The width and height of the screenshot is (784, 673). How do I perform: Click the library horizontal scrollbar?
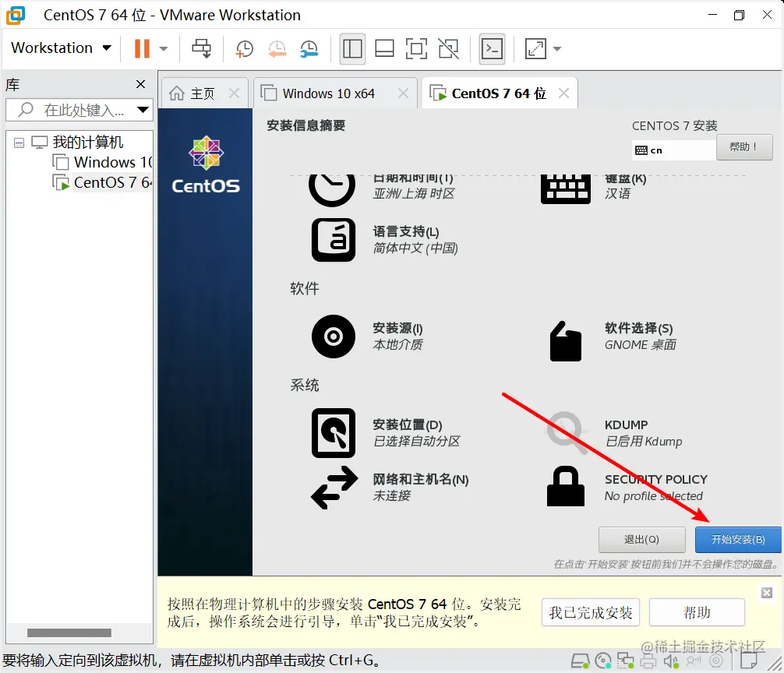tap(69, 632)
